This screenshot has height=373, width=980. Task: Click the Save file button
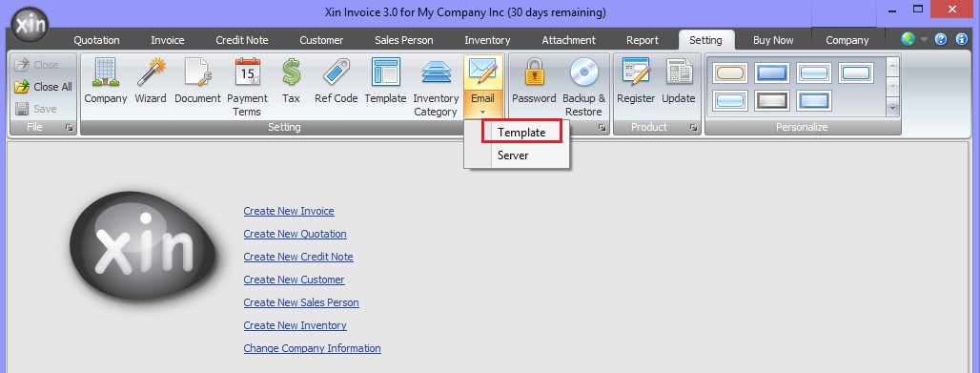click(x=36, y=109)
